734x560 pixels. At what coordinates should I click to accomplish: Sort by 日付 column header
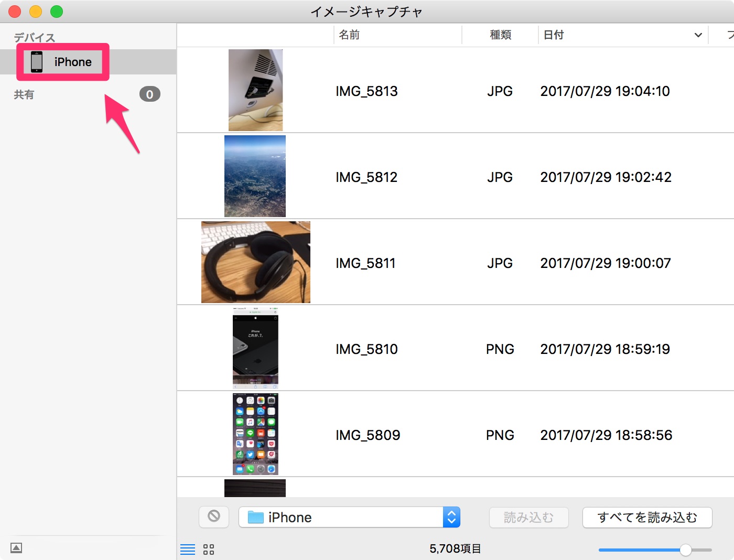click(554, 35)
